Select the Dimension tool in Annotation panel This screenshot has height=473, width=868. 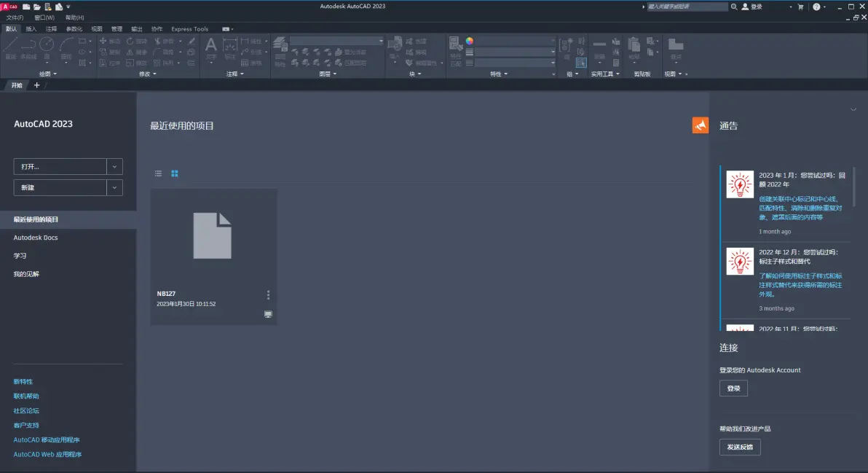coord(229,47)
